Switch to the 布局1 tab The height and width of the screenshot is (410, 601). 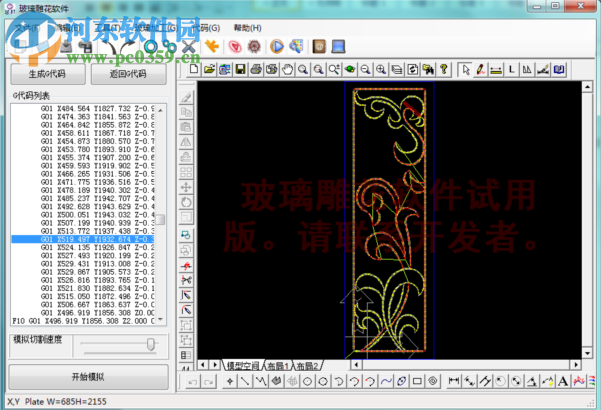coord(276,367)
